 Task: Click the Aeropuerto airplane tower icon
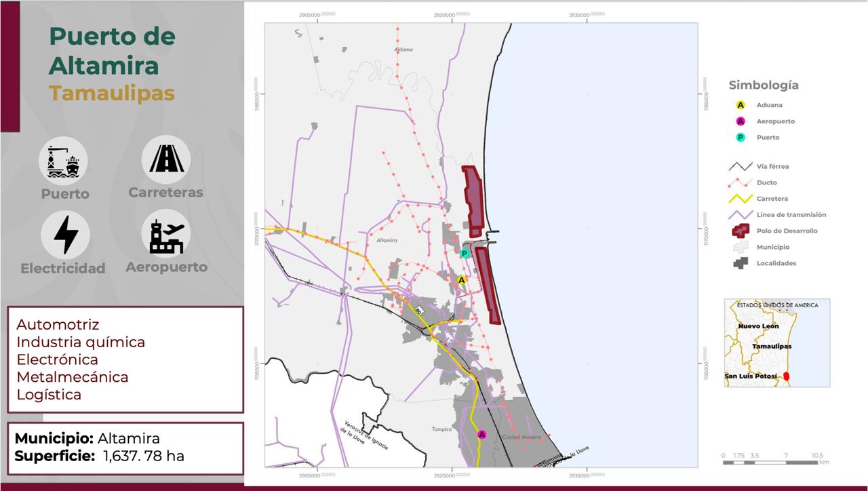coord(166,234)
